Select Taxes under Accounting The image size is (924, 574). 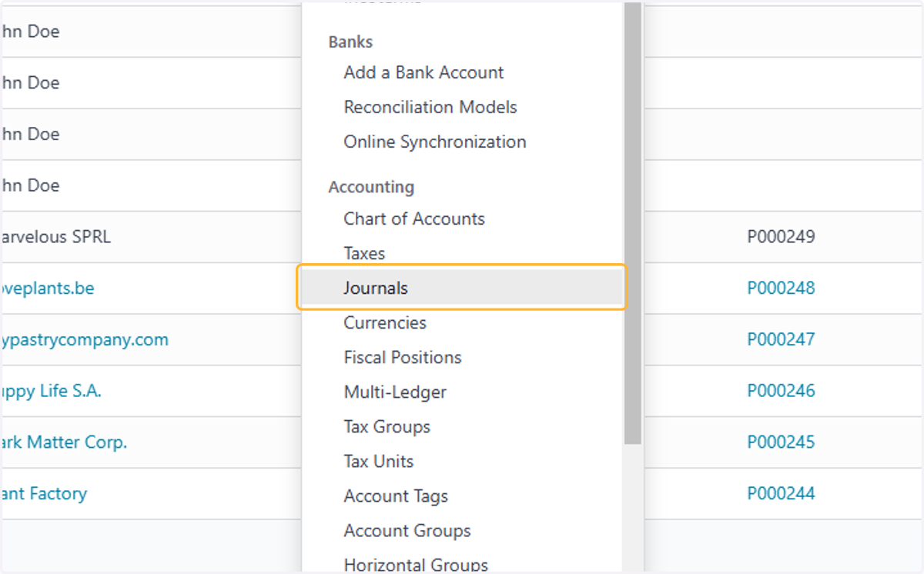pyautogui.click(x=364, y=253)
